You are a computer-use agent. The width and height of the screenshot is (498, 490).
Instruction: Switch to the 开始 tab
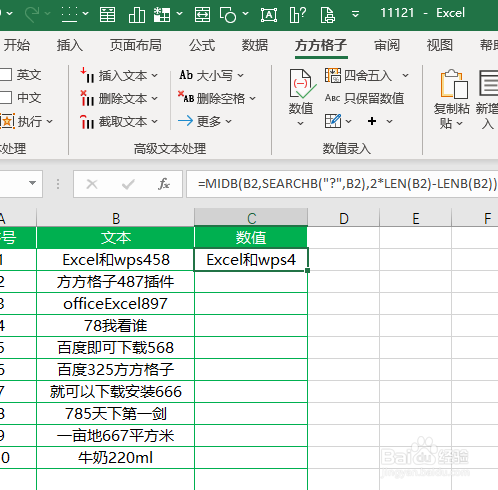(17, 45)
